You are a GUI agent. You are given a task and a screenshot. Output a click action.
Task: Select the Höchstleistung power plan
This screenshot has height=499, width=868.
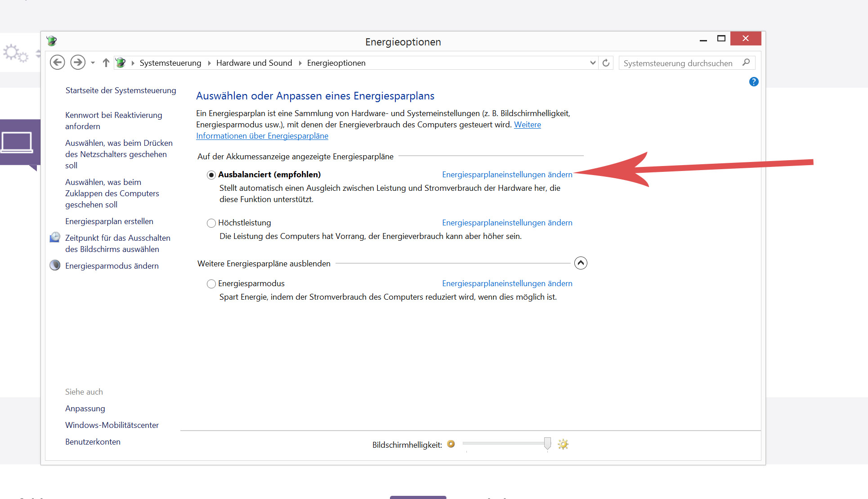[x=211, y=223]
